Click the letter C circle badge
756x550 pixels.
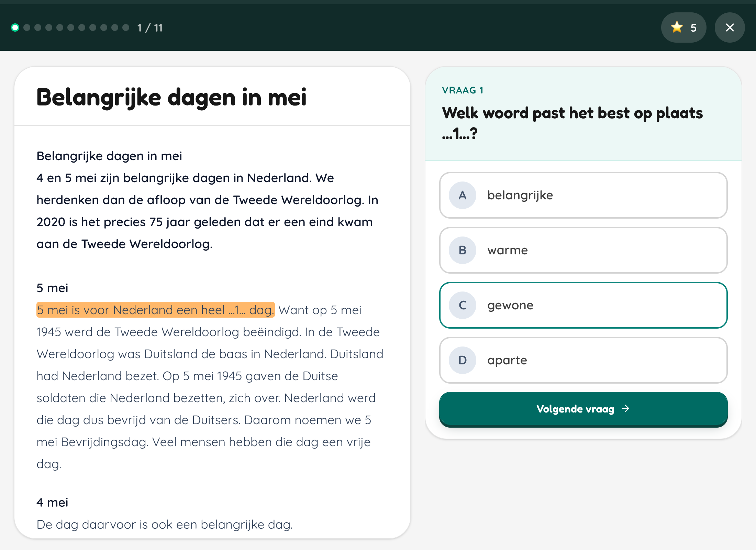tap(463, 305)
